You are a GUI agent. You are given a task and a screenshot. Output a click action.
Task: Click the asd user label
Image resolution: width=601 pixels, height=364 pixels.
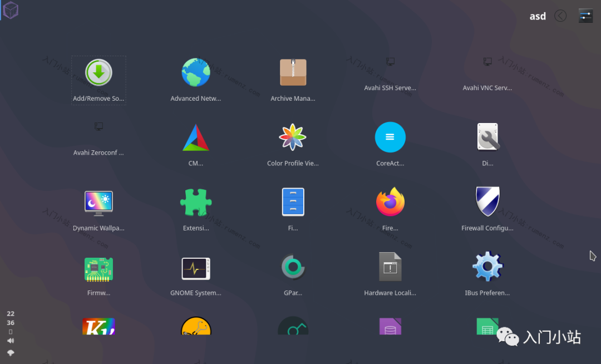(x=538, y=16)
